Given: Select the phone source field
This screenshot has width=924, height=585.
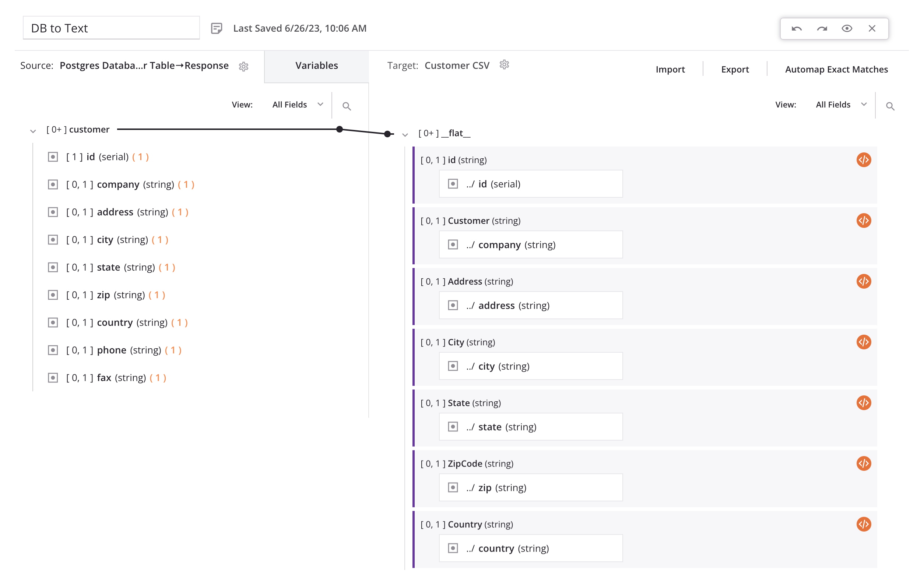Looking at the screenshot, I should pyautogui.click(x=111, y=350).
